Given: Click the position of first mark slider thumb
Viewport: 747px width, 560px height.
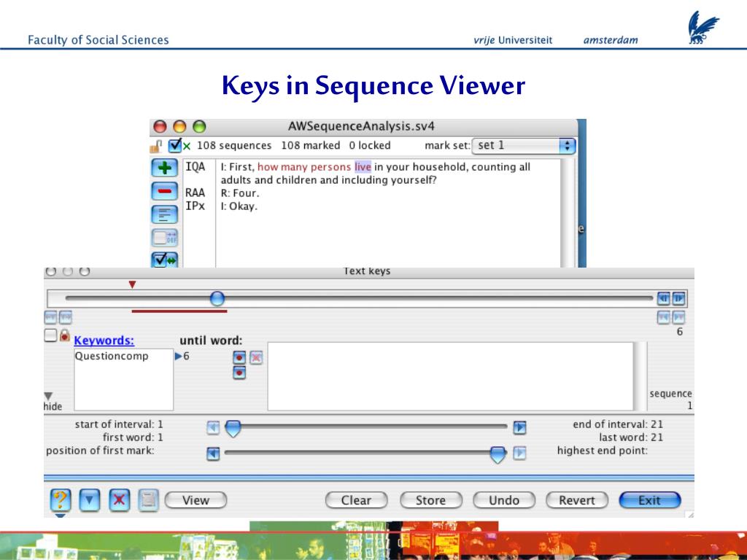Looking at the screenshot, I should click(498, 454).
